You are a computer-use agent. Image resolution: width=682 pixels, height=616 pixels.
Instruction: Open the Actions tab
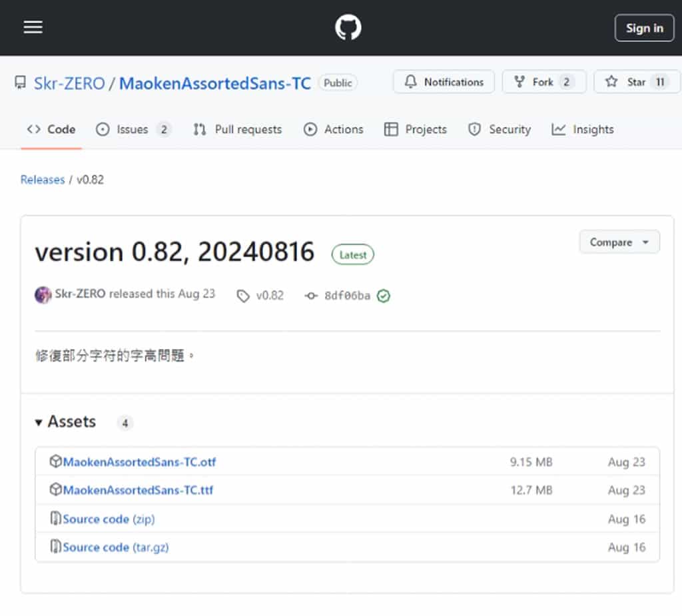(333, 129)
